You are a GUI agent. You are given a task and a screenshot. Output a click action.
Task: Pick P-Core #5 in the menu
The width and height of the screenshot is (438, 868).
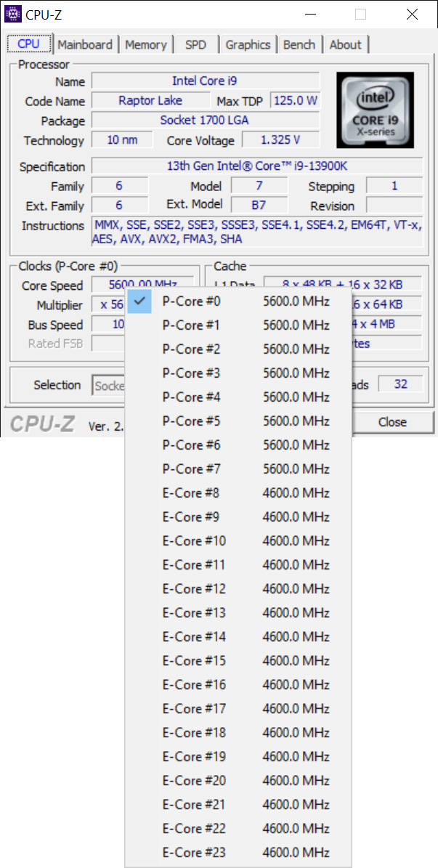coord(238,421)
